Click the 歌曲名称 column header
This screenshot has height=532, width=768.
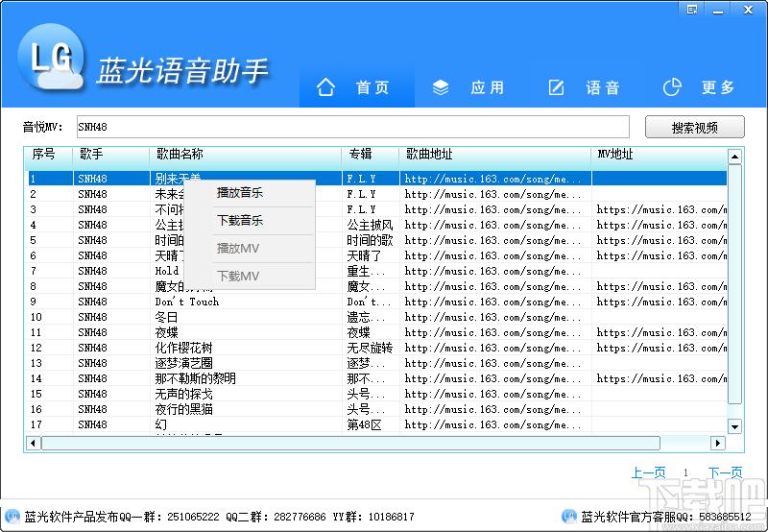coord(246,155)
